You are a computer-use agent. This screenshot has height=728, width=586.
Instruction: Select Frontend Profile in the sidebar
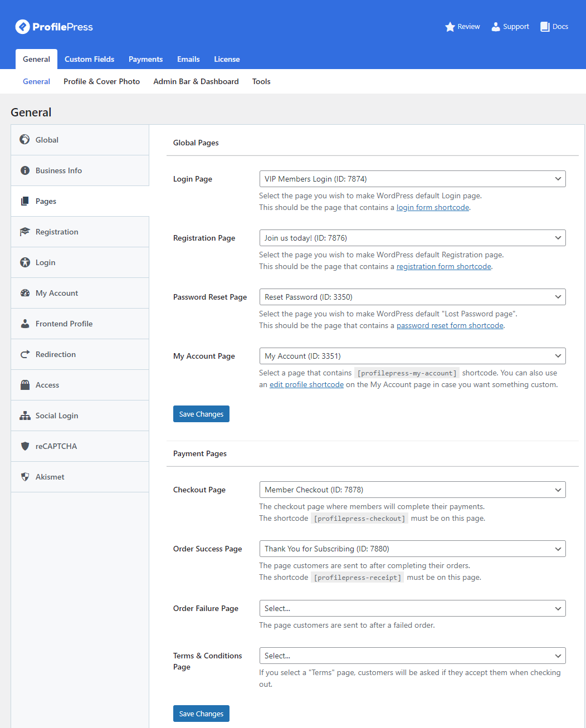(64, 324)
